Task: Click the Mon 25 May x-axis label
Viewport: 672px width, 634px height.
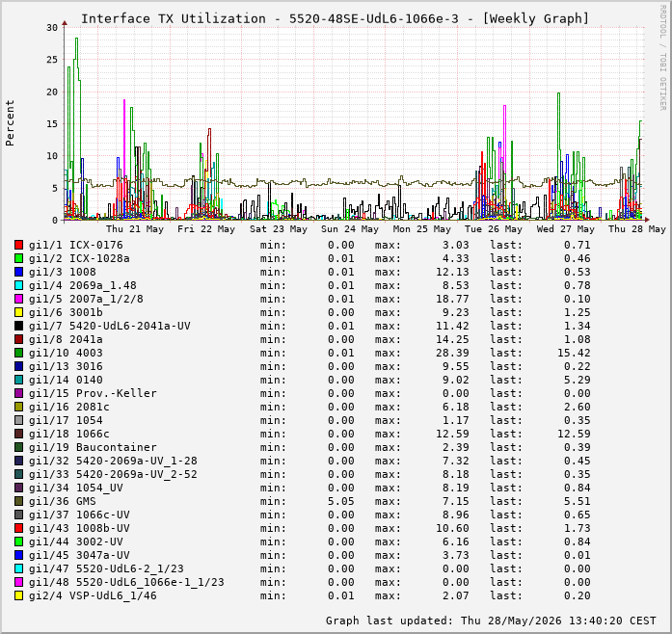Action: pos(422,228)
